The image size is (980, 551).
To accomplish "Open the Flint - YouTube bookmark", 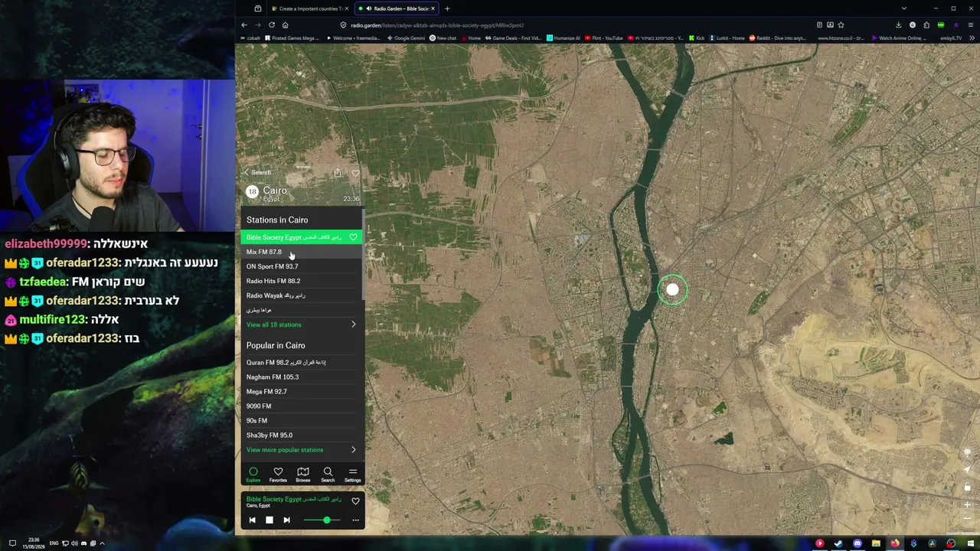I will [x=604, y=37].
